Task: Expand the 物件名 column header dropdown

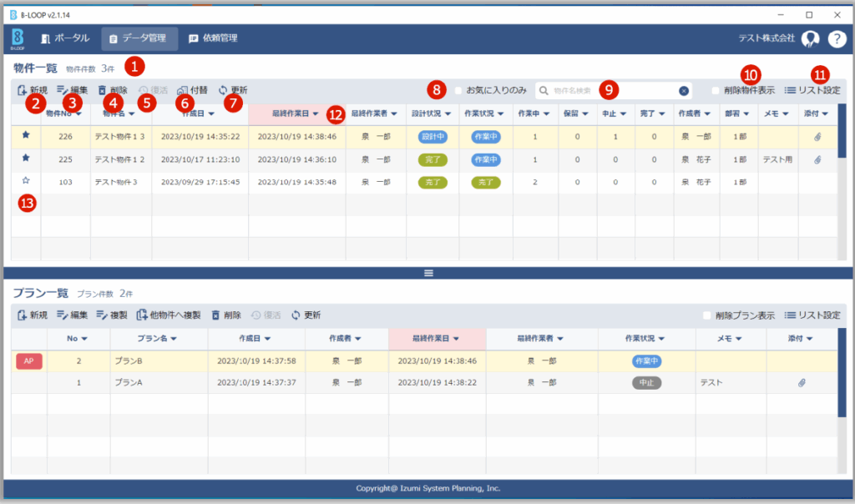Action: click(132, 113)
